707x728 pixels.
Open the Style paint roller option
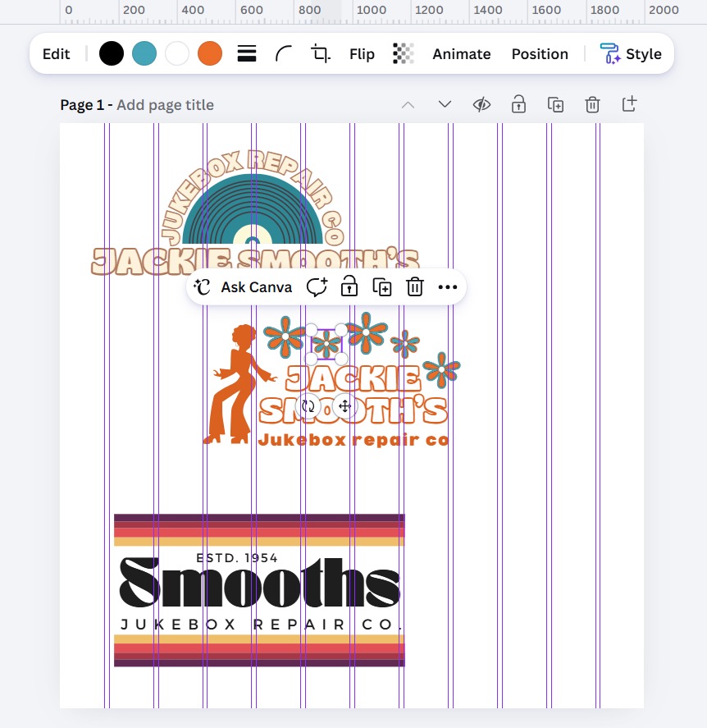(631, 54)
